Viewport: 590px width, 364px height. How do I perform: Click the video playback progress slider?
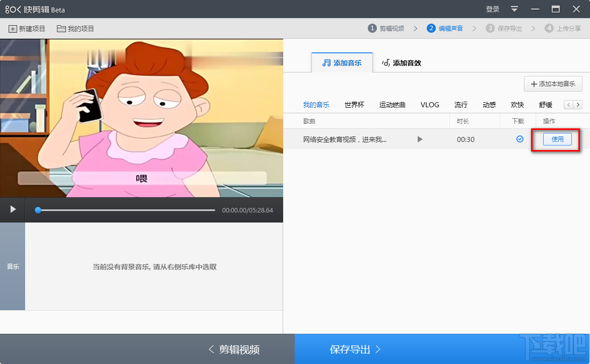pos(38,210)
